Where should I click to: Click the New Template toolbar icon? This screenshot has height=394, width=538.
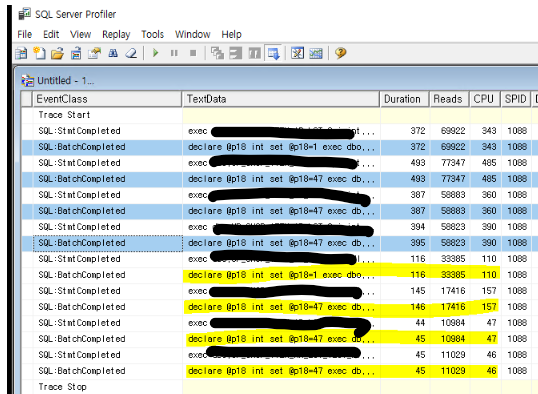click(x=39, y=53)
